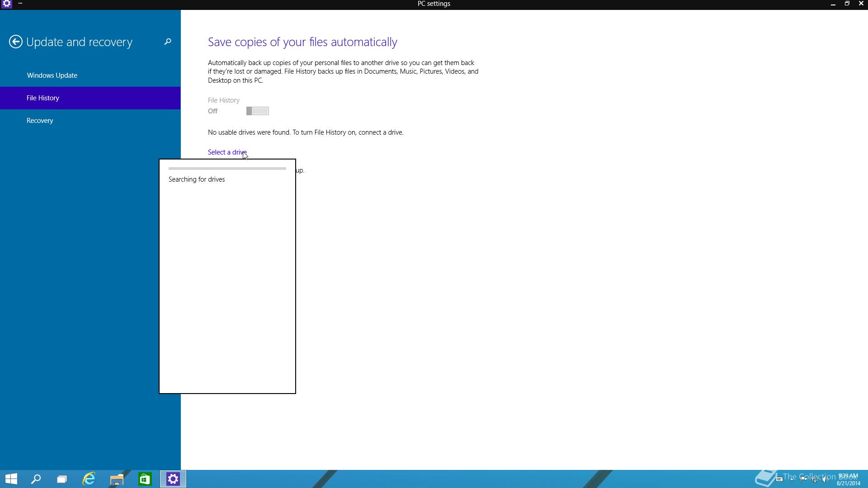Open Task View from taskbar

pyautogui.click(x=62, y=479)
